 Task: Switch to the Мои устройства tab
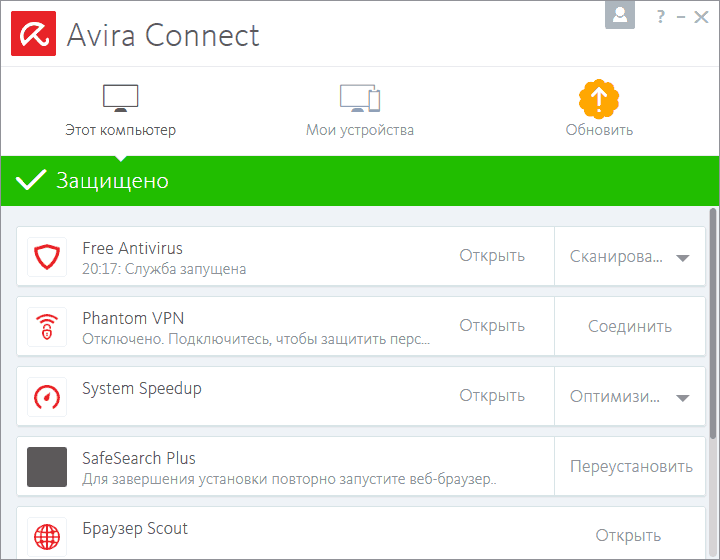[360, 111]
